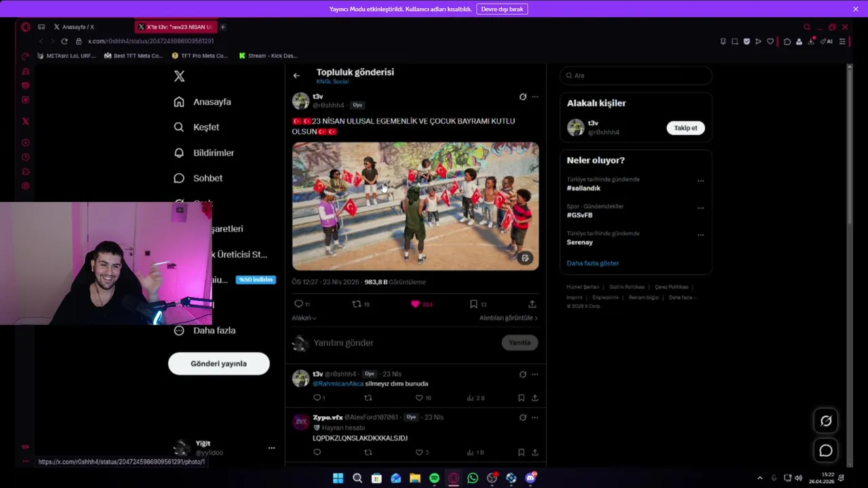Open the floating Grok button on the page
This screenshot has width=868, height=488.
tap(826, 421)
